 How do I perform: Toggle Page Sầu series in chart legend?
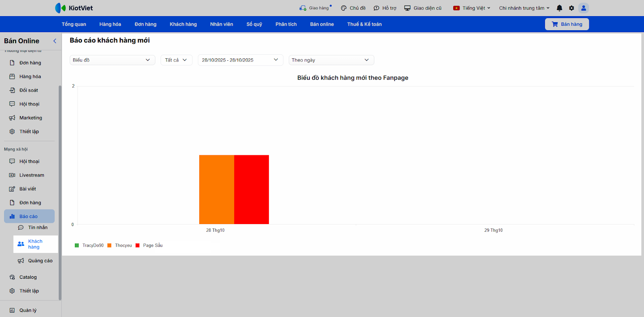pos(149,245)
